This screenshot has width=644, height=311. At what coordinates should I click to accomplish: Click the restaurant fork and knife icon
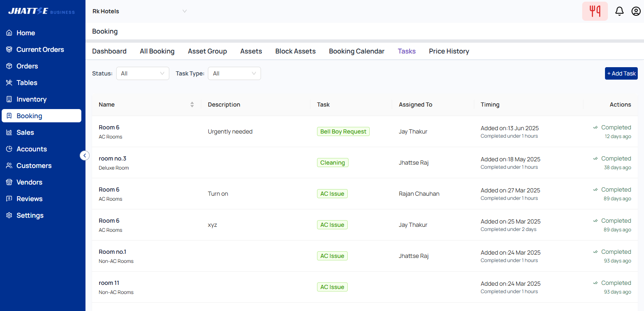pyautogui.click(x=595, y=11)
